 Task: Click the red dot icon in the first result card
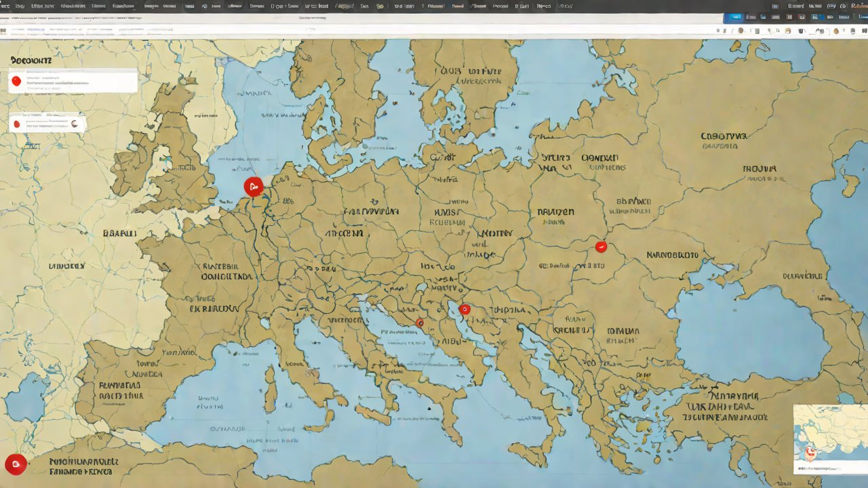pyautogui.click(x=16, y=81)
